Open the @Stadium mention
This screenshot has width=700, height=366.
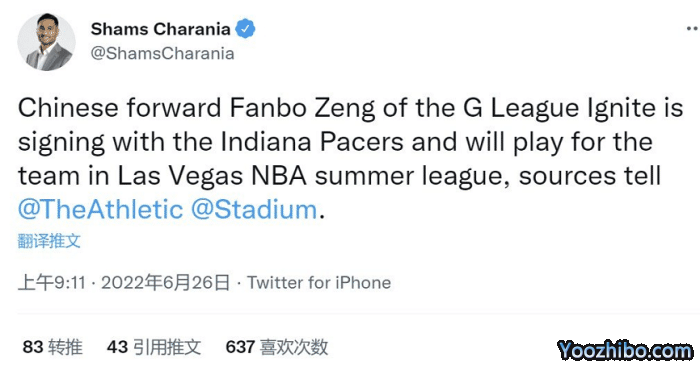(254, 209)
